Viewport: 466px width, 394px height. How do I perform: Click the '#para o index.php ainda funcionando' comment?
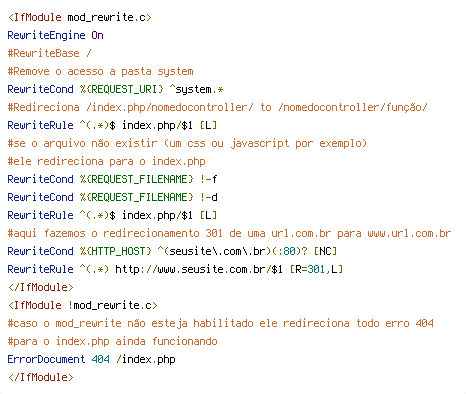[x=112, y=341]
